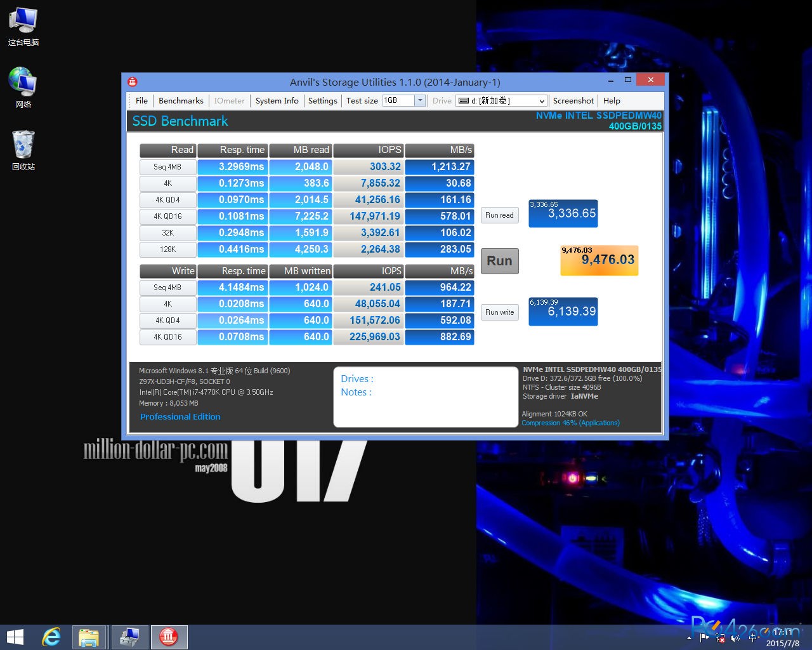Minimize the Anvil's Storage Utilities window
Viewport: 812px width, 650px height.
[x=610, y=81]
